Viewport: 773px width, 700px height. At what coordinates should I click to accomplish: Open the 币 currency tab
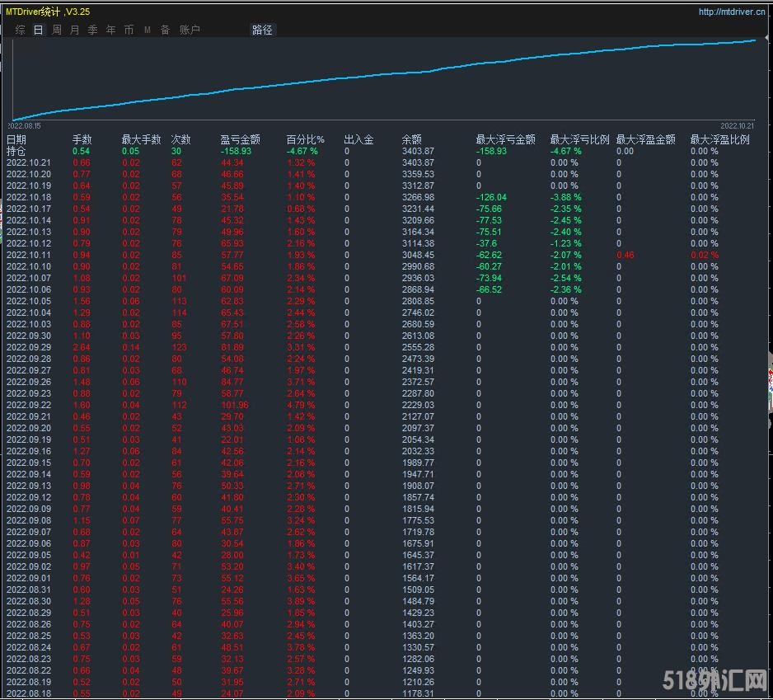[129, 30]
